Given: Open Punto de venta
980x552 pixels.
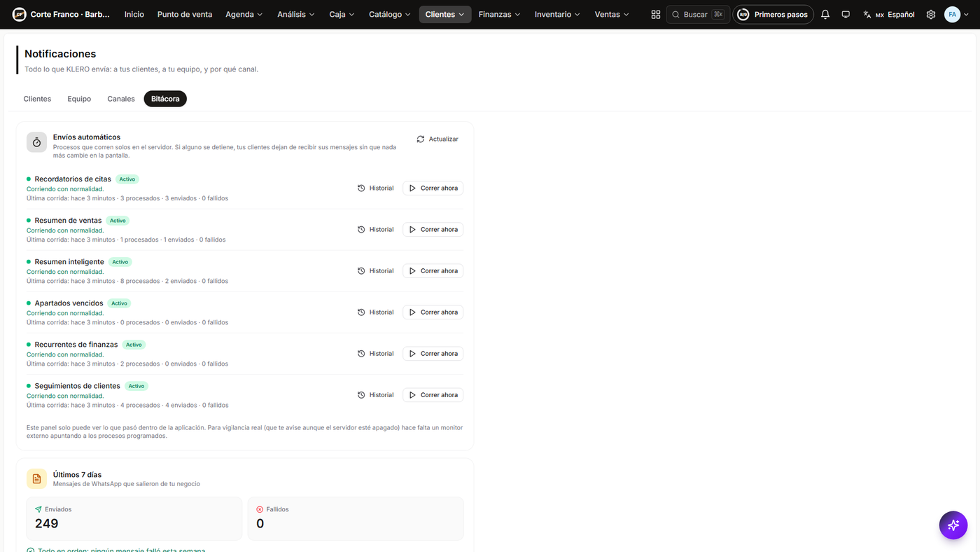Looking at the screenshot, I should pos(185,14).
